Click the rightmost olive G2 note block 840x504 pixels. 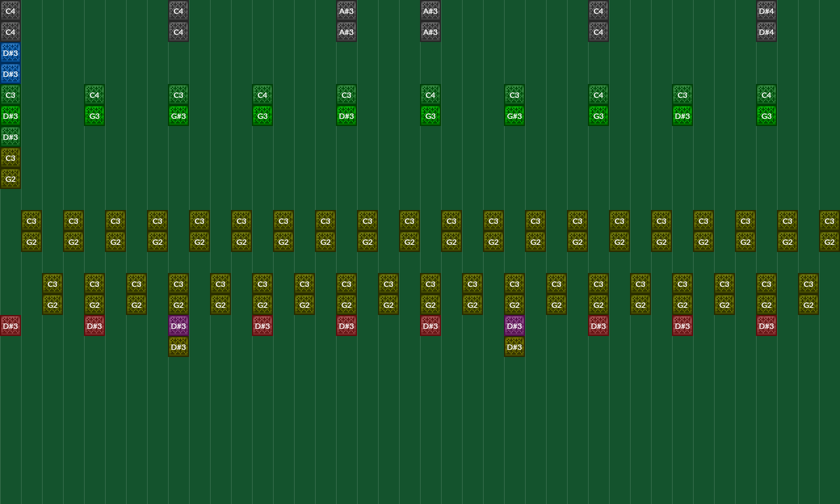pyautogui.click(x=829, y=242)
